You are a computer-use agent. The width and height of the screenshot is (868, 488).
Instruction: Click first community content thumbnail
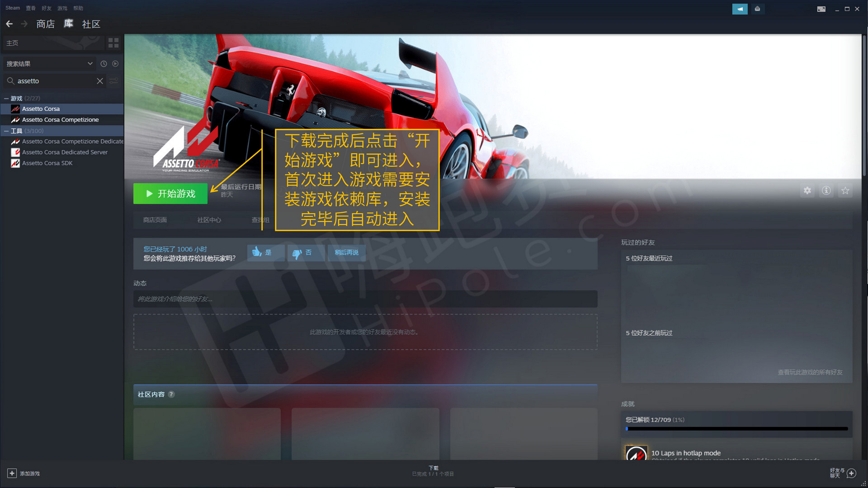pyautogui.click(x=207, y=434)
